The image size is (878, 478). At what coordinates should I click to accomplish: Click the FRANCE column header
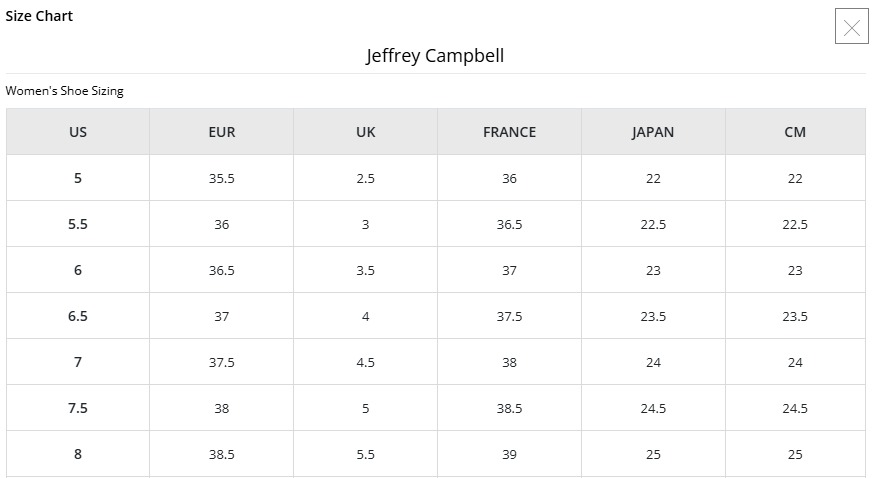click(510, 132)
